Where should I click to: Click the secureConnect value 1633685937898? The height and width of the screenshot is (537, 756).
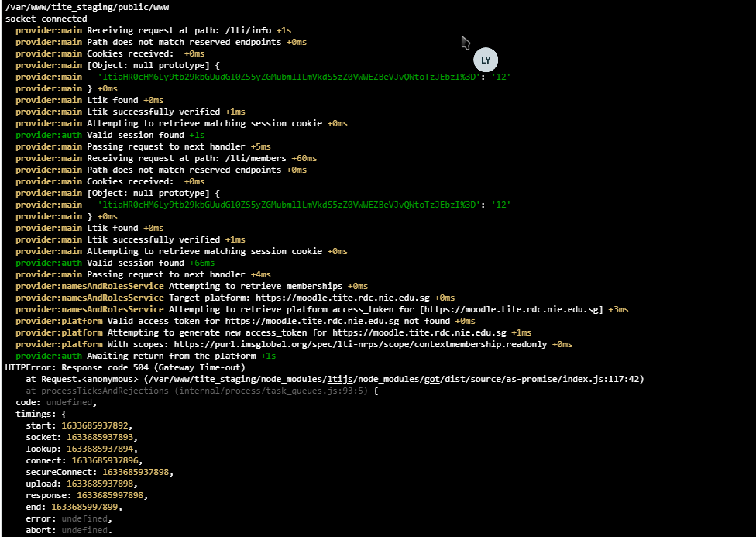tap(136, 472)
